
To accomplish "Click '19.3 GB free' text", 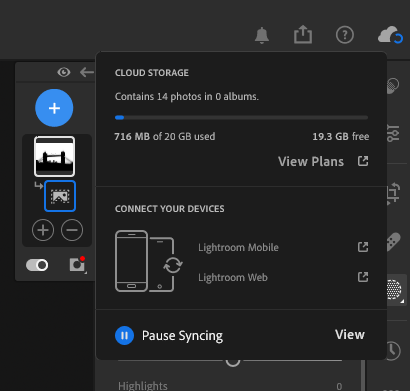I will (341, 136).
